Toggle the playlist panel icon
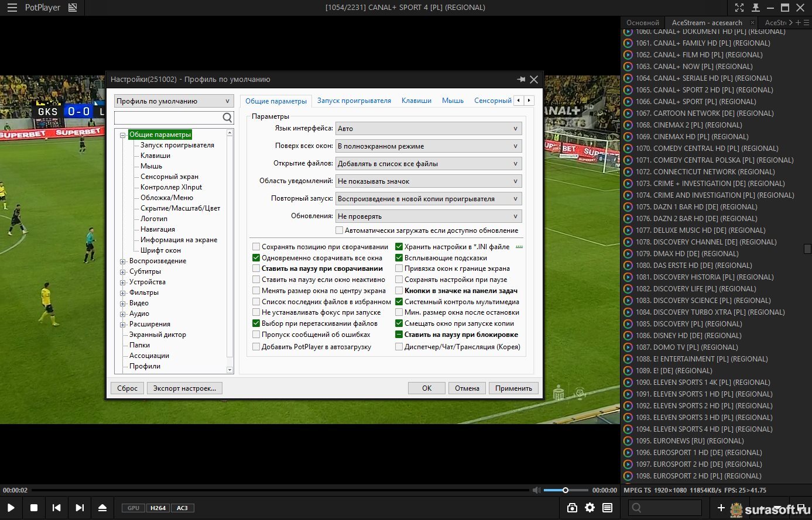Viewport: 812px width, 520px height. coord(607,508)
